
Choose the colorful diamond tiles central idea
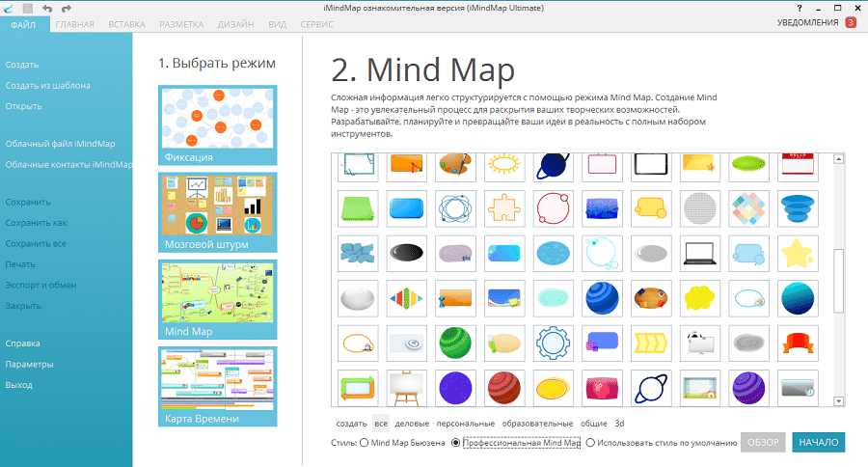coord(749,208)
